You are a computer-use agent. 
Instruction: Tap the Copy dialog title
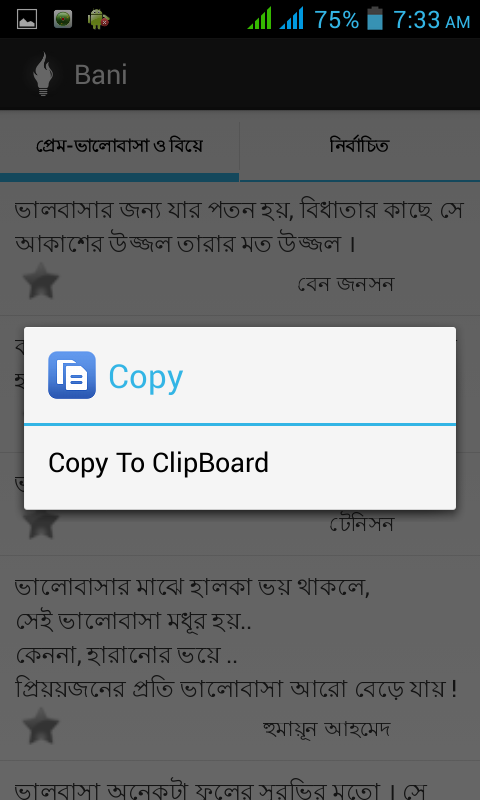click(146, 378)
